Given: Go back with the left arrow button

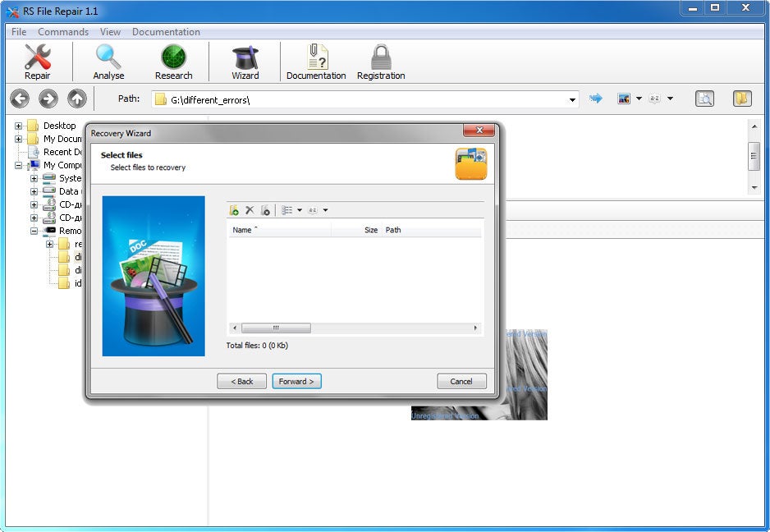Looking at the screenshot, I should pos(20,99).
